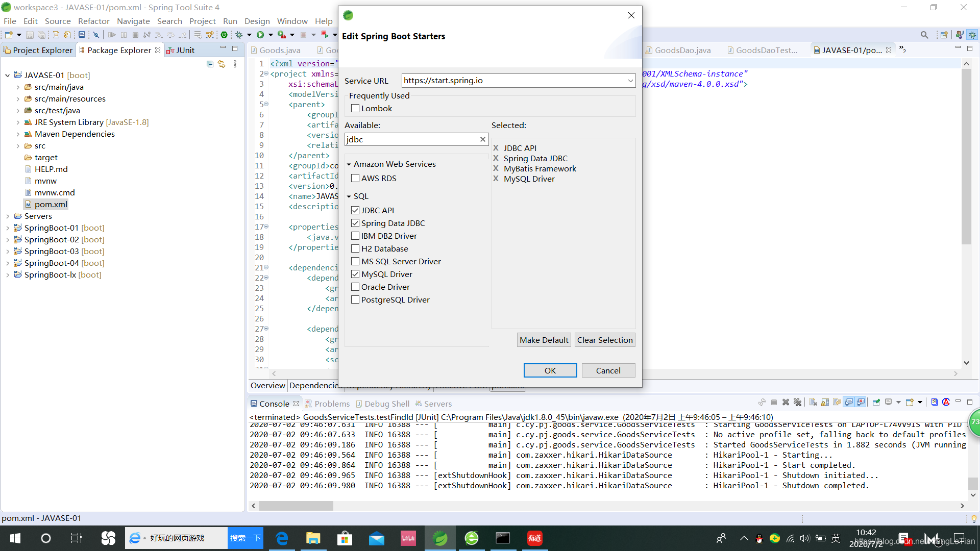Click the Console horizontal scrollbar thumb
This screenshot has height=551, width=980.
[x=296, y=506]
